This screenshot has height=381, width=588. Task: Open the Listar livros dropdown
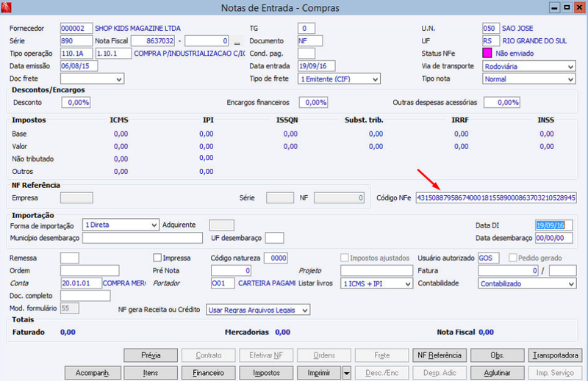pos(376,283)
